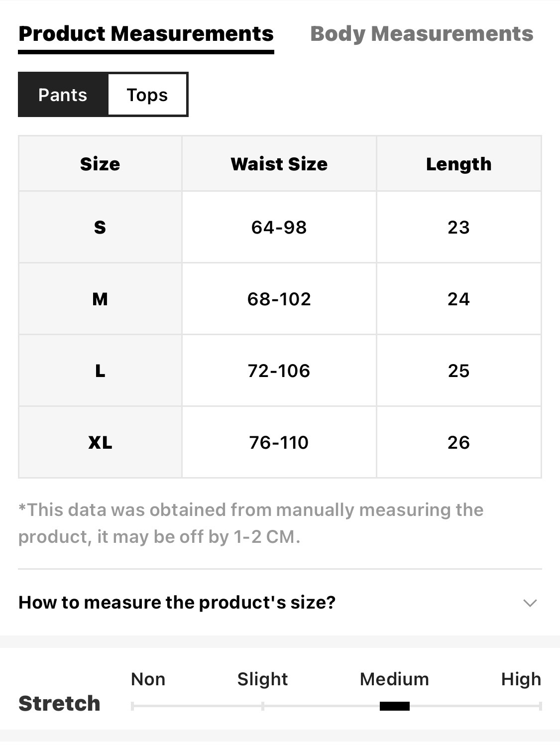Click the Non stretch label
The width and height of the screenshot is (560, 754).
click(x=148, y=679)
